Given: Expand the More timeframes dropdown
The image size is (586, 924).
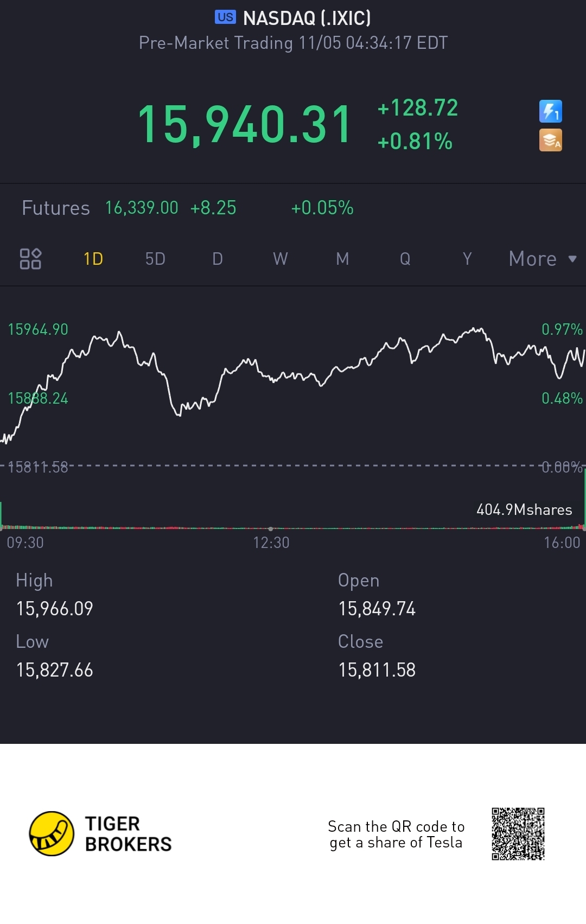Looking at the screenshot, I should 542,259.
